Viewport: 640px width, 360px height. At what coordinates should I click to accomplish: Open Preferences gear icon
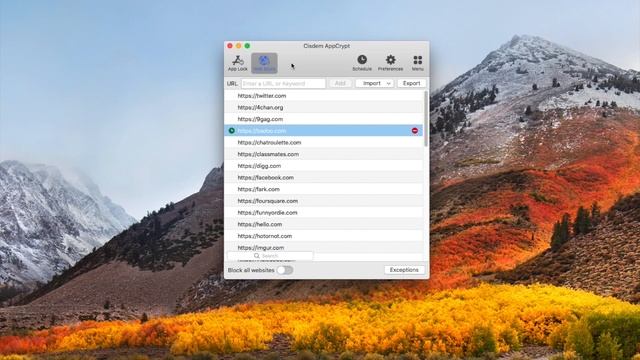click(390, 63)
